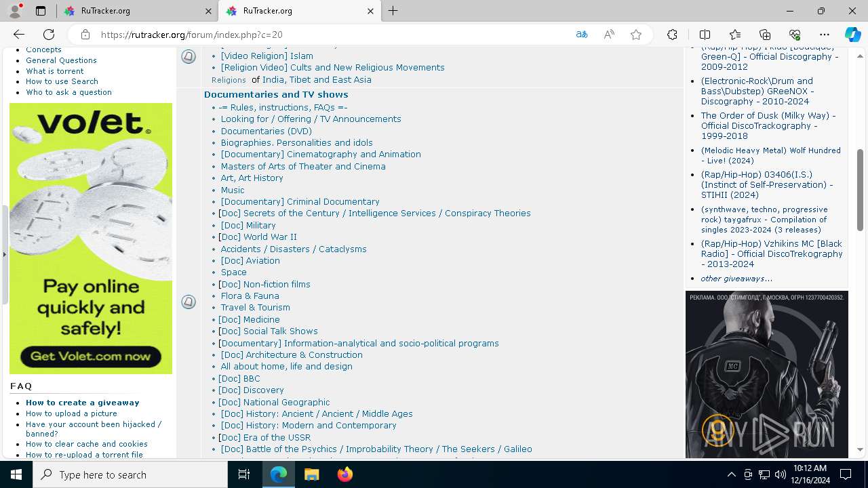Click How to create a giveaway

coord(83,403)
